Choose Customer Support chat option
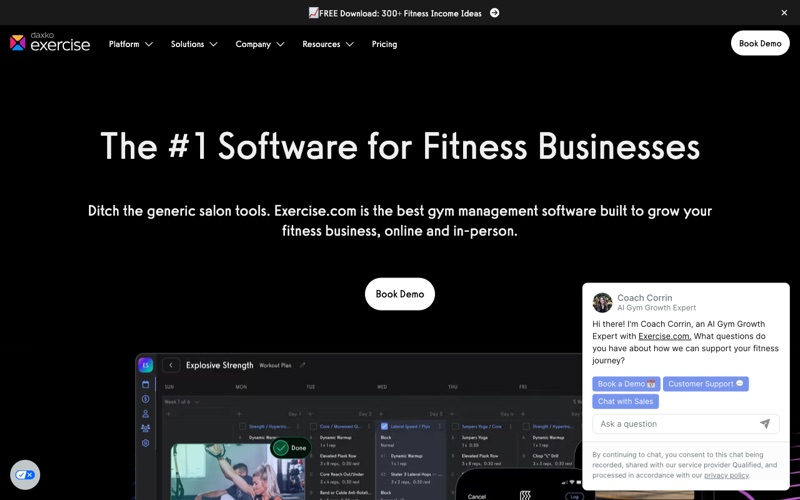Image resolution: width=800 pixels, height=500 pixels. pyautogui.click(x=706, y=384)
